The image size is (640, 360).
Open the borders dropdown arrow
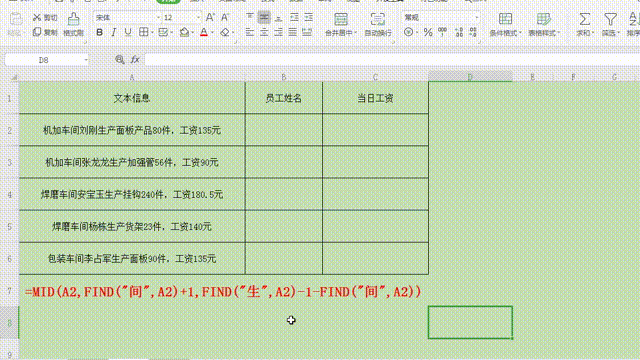coord(152,33)
